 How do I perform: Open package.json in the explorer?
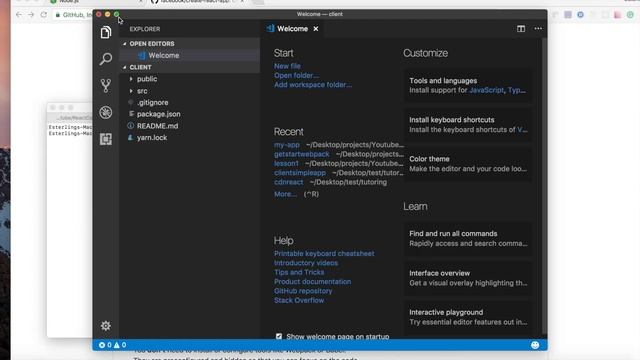coord(189,114)
